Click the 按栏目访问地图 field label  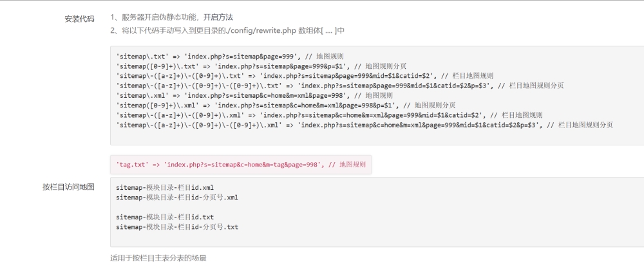tap(68, 187)
